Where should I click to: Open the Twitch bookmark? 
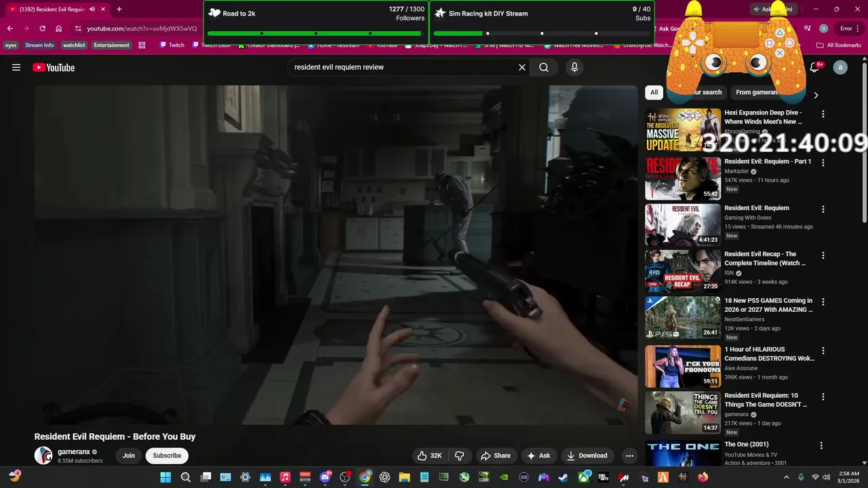[172, 45]
